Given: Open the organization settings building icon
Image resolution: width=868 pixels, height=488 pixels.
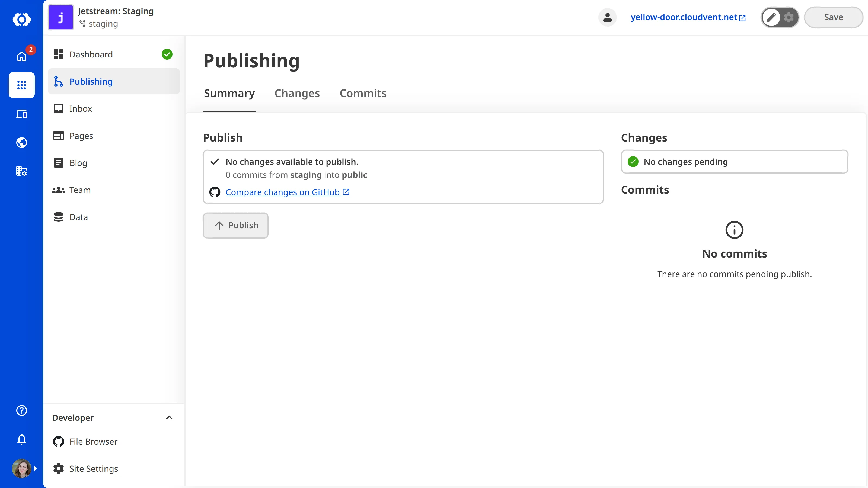Looking at the screenshot, I should pyautogui.click(x=22, y=171).
